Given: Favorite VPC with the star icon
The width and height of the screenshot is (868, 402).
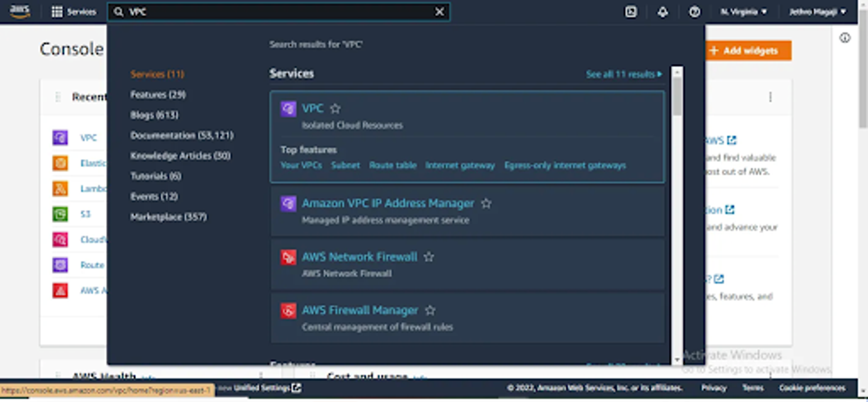Looking at the screenshot, I should point(335,109).
